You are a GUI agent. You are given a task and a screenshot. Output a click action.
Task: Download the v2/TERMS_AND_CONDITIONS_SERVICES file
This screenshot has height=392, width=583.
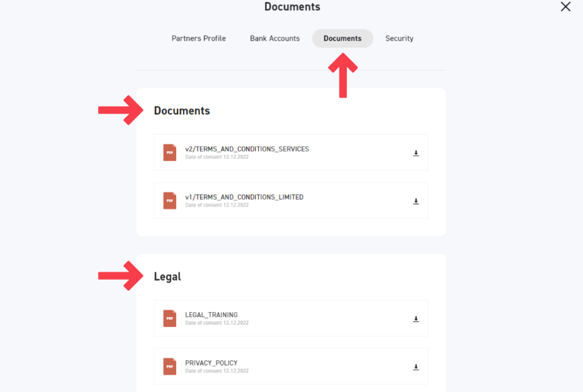(x=416, y=153)
